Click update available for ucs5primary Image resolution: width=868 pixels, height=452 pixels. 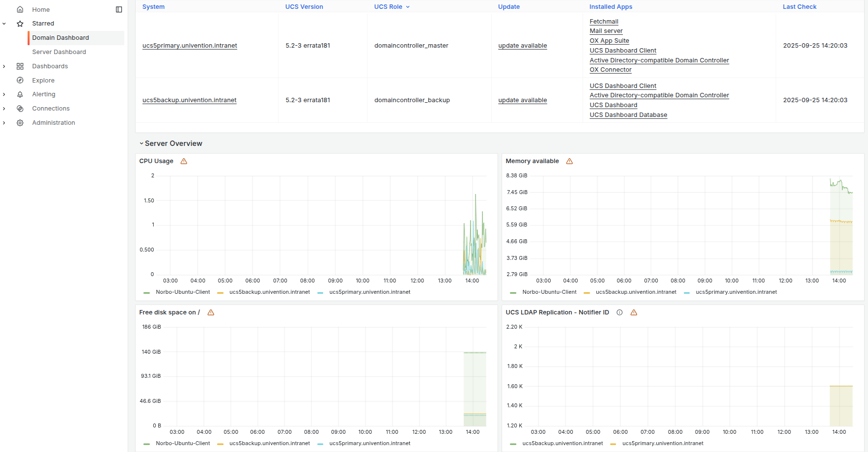coord(522,45)
